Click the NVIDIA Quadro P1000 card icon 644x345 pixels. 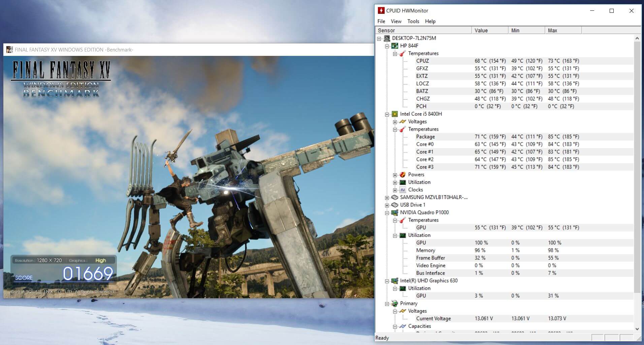point(395,213)
